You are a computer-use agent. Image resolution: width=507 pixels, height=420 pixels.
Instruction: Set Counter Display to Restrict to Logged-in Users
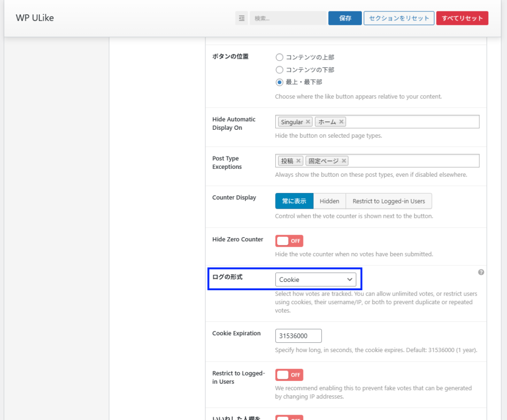pyautogui.click(x=389, y=201)
